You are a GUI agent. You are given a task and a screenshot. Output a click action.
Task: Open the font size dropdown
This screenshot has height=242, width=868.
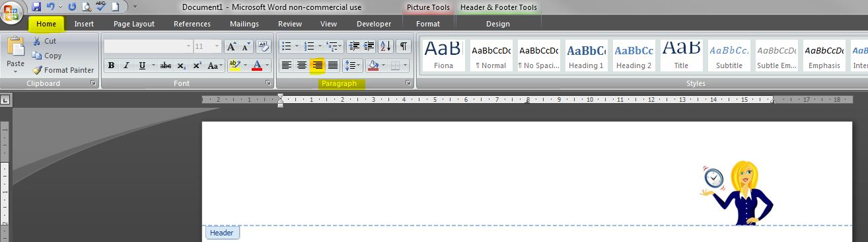(217, 46)
